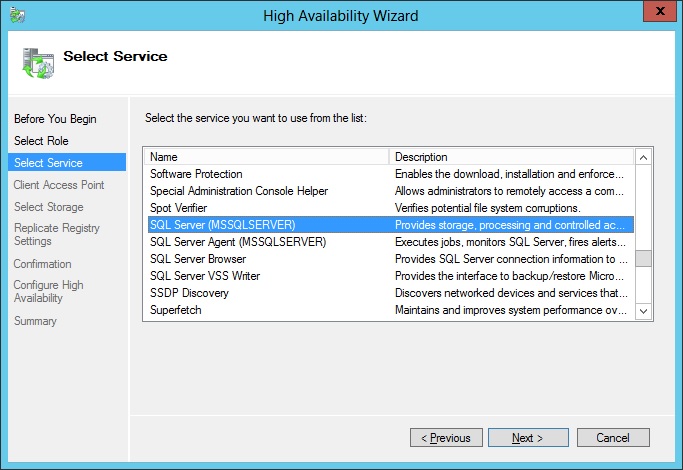Open the Confirmation step
Image resolution: width=683 pixels, height=470 pixels.
[42, 264]
